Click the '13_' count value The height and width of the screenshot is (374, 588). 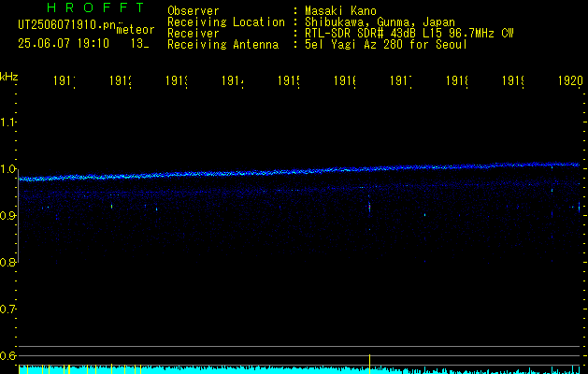[x=139, y=44]
